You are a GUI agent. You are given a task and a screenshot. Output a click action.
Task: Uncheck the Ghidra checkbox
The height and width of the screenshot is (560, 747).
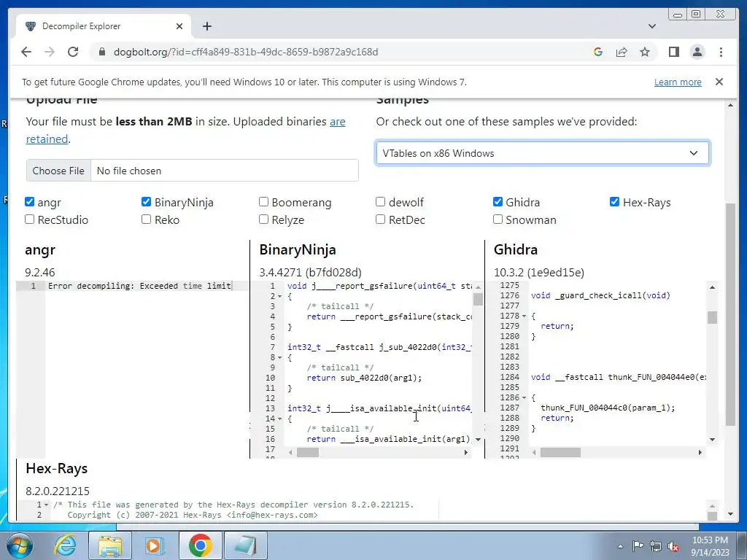coord(498,202)
